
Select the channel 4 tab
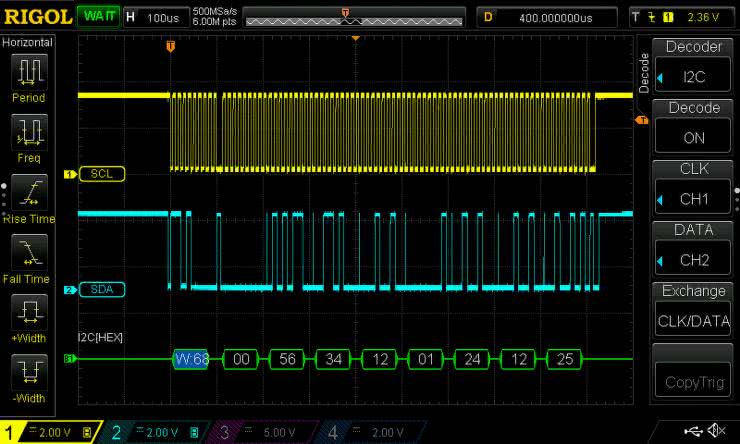(367, 431)
